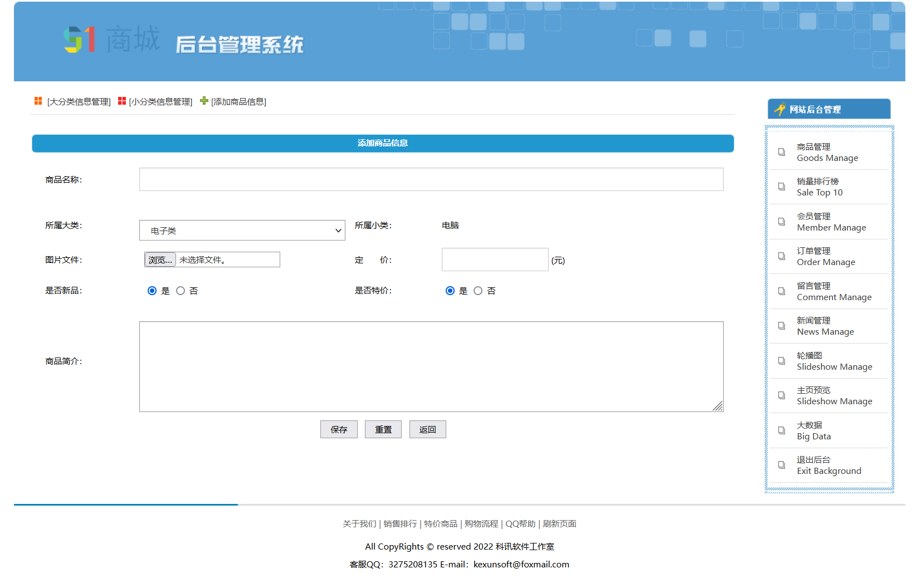Click the document icon next to 大数据
The height and width of the screenshot is (588, 912).
click(782, 430)
